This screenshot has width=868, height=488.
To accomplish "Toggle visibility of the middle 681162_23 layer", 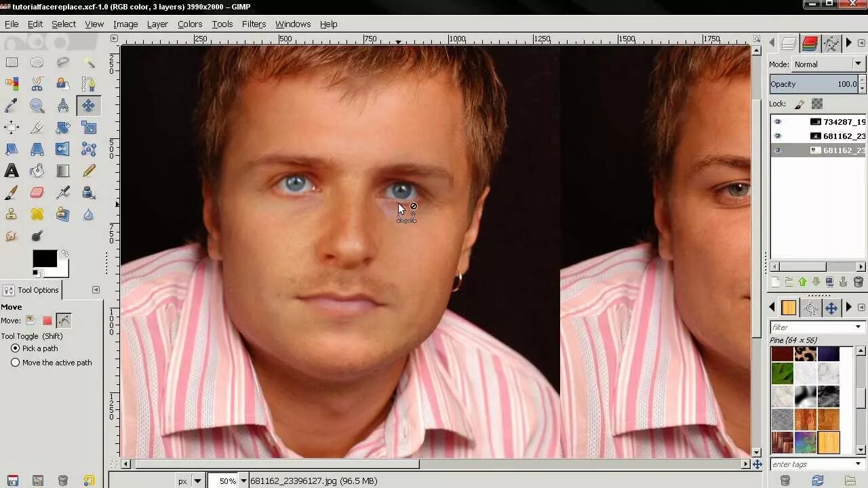I will (x=778, y=136).
